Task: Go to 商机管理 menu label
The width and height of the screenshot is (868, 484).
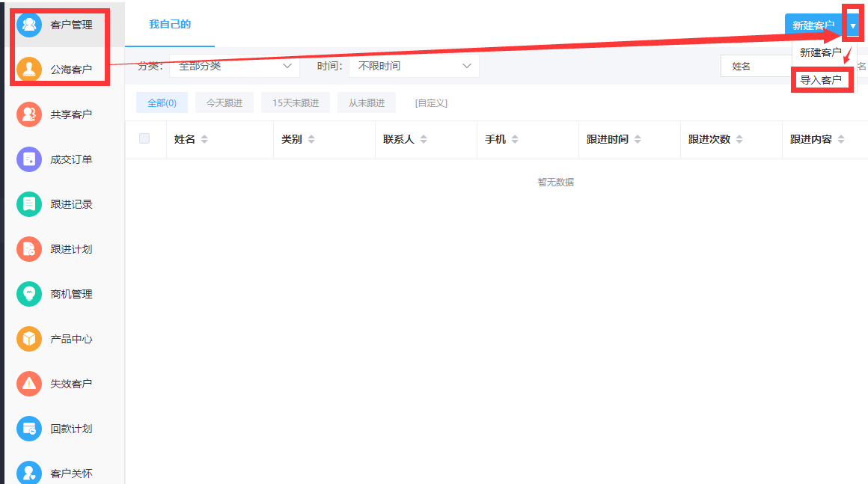Action: point(71,294)
